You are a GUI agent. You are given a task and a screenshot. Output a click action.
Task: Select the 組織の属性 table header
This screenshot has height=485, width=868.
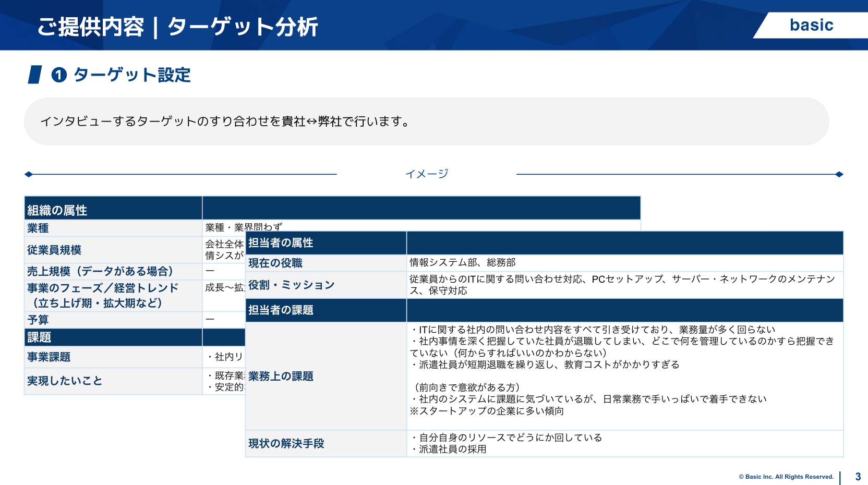coord(57,210)
